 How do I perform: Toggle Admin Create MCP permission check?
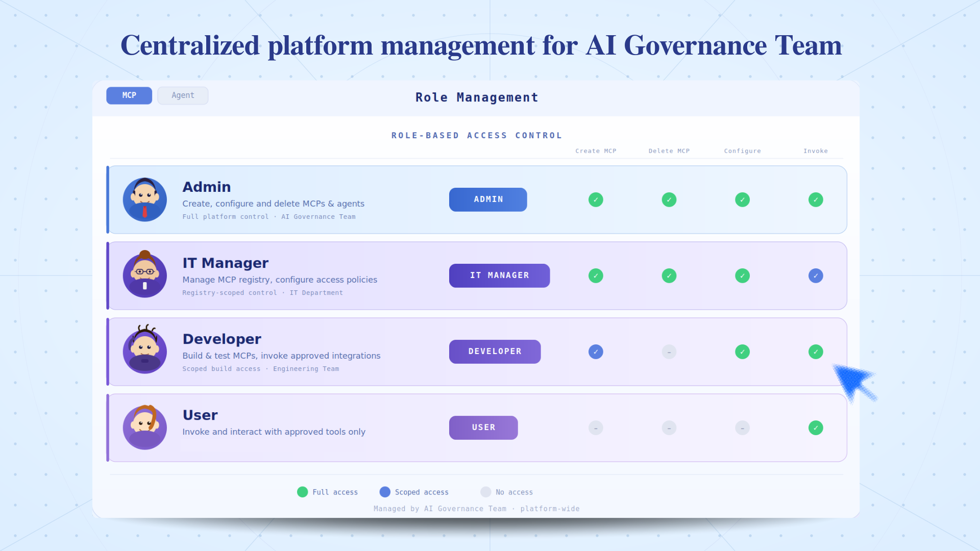(x=596, y=199)
